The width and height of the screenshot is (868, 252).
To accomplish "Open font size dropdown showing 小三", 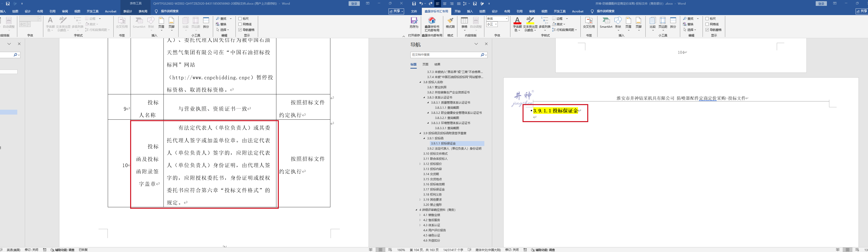I will (496, 24).
